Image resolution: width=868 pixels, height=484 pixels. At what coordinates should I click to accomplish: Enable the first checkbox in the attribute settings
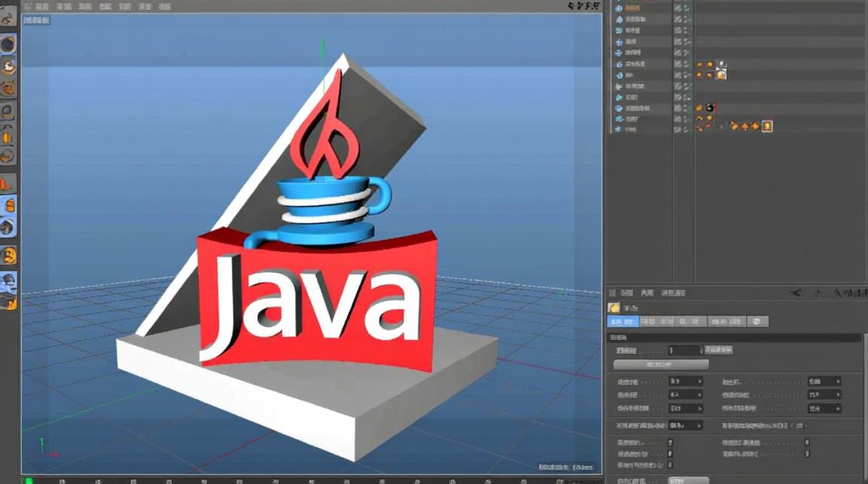click(670, 441)
